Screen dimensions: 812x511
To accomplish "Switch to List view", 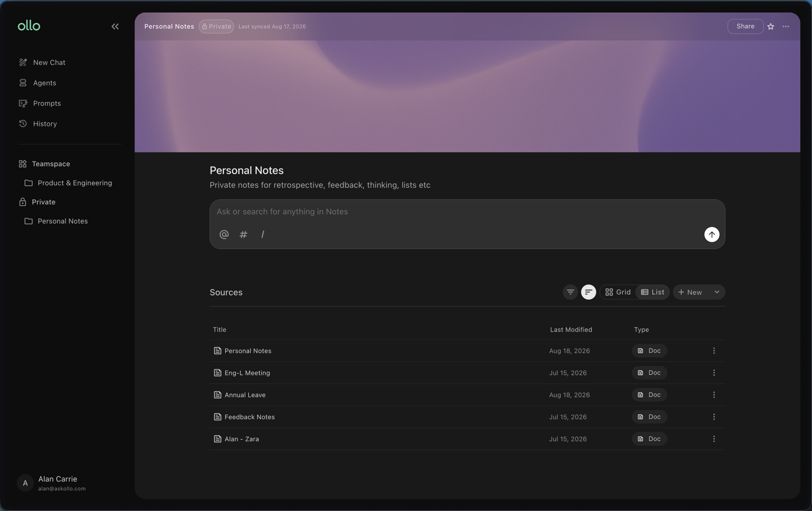I will (x=653, y=292).
